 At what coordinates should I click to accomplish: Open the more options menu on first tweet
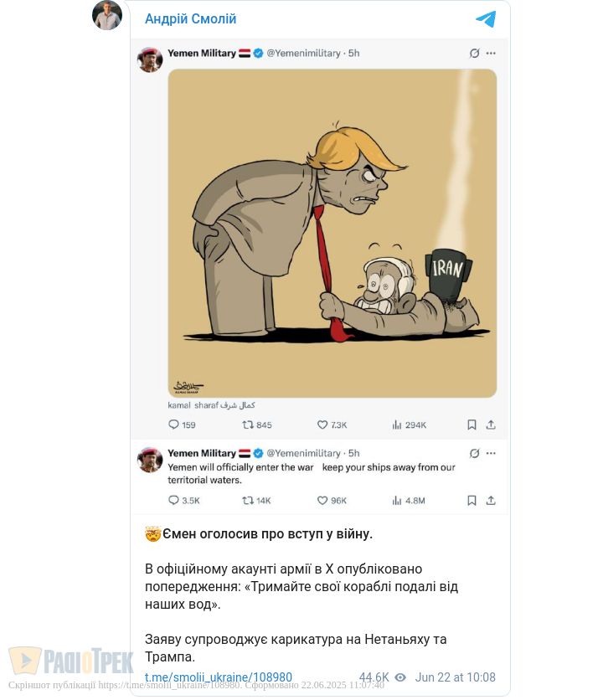click(491, 53)
